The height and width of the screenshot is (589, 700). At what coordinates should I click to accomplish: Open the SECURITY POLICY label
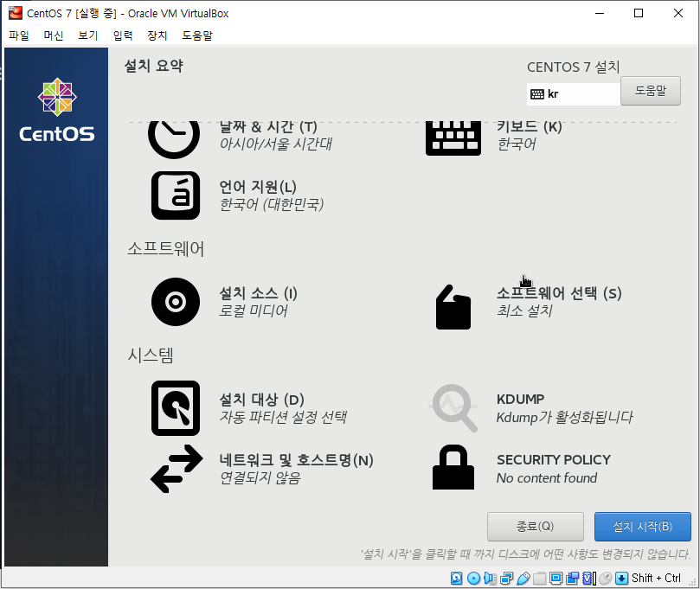pyautogui.click(x=554, y=459)
